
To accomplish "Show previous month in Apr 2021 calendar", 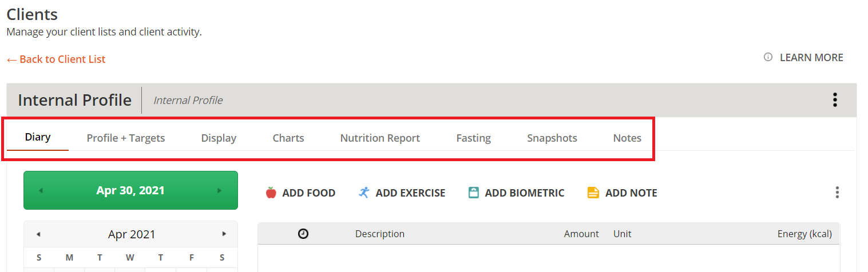I will click(38, 234).
